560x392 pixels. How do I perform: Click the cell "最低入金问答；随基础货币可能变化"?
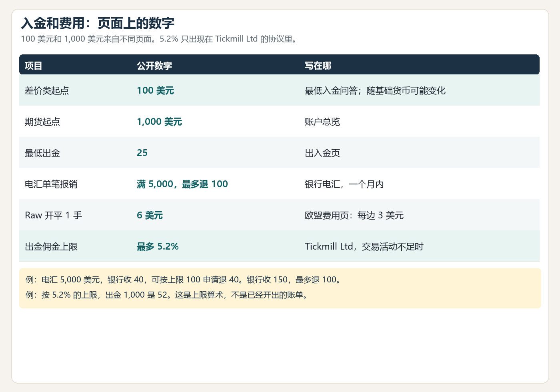375,90
